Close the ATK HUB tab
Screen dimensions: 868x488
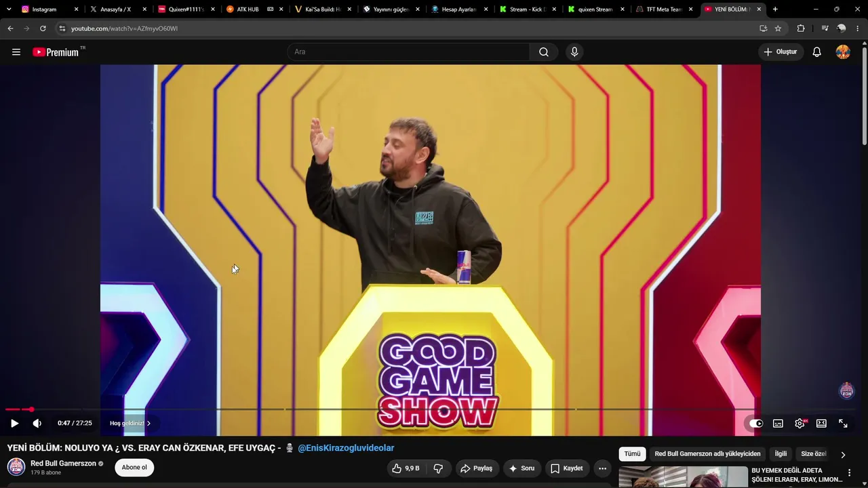point(281,9)
